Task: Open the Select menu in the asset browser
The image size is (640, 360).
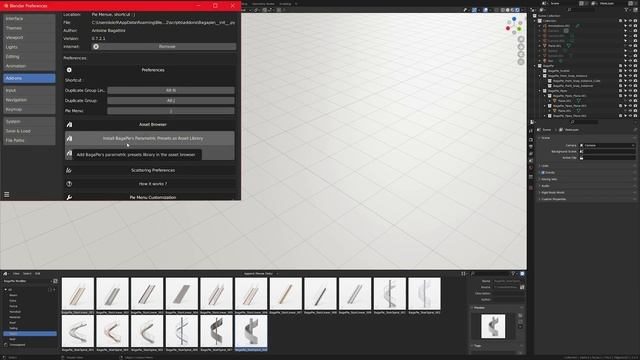Action: [x=27, y=273]
